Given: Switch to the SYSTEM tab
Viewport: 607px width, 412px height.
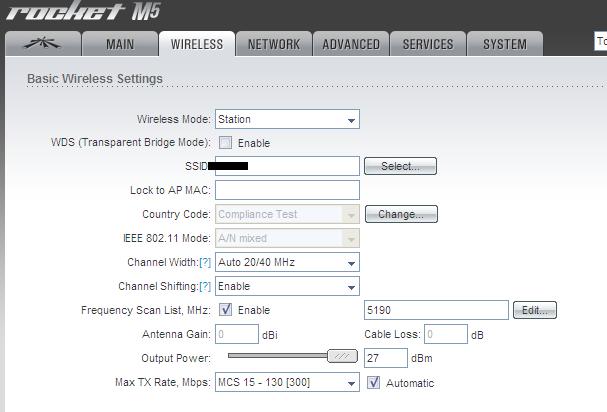Looking at the screenshot, I should 505,44.
